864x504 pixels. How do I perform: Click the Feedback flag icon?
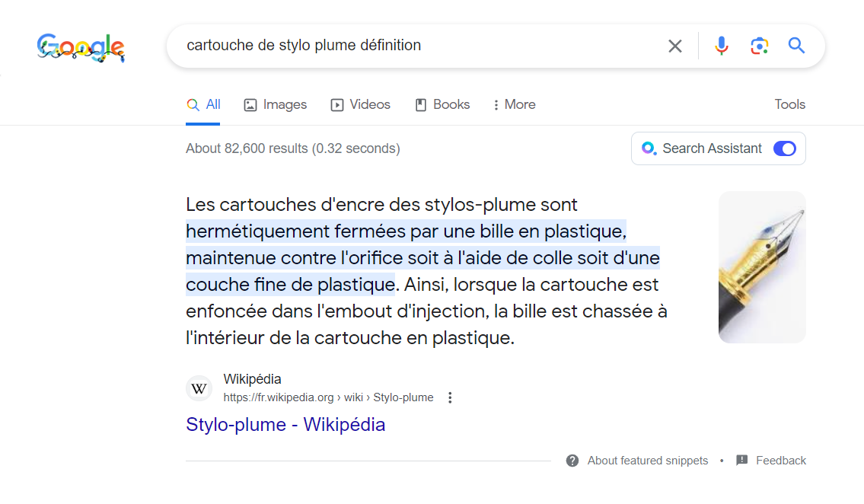pyautogui.click(x=742, y=461)
